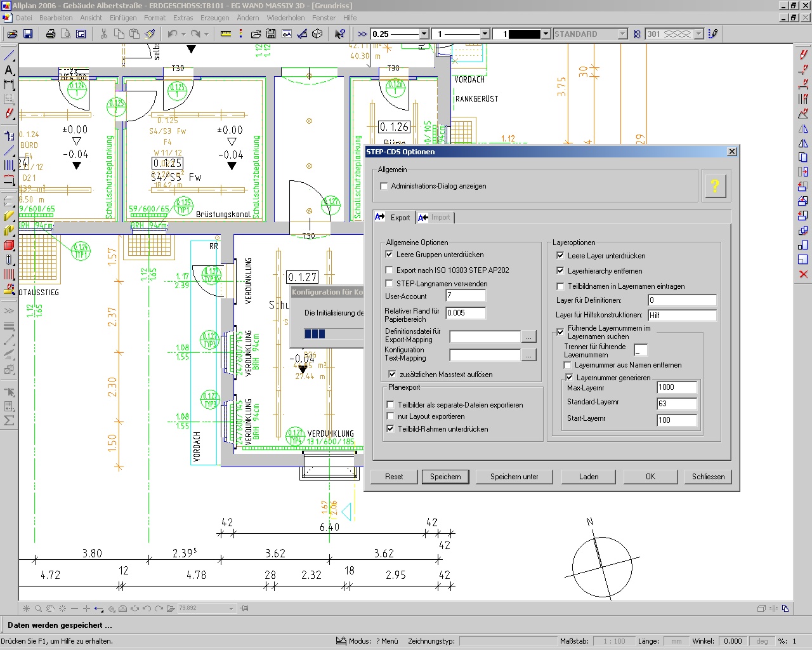Click the 3D box view icon
The height and width of the screenshot is (650, 812).
[318, 34]
